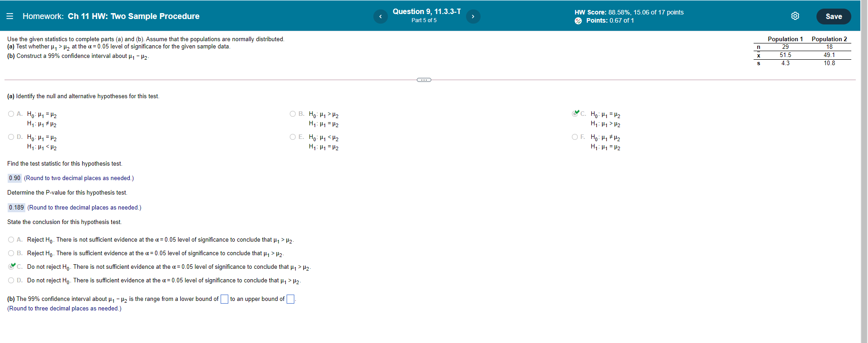Click the P-value answer 0.189
Image resolution: width=868 pixels, height=343 pixels.
click(x=16, y=208)
